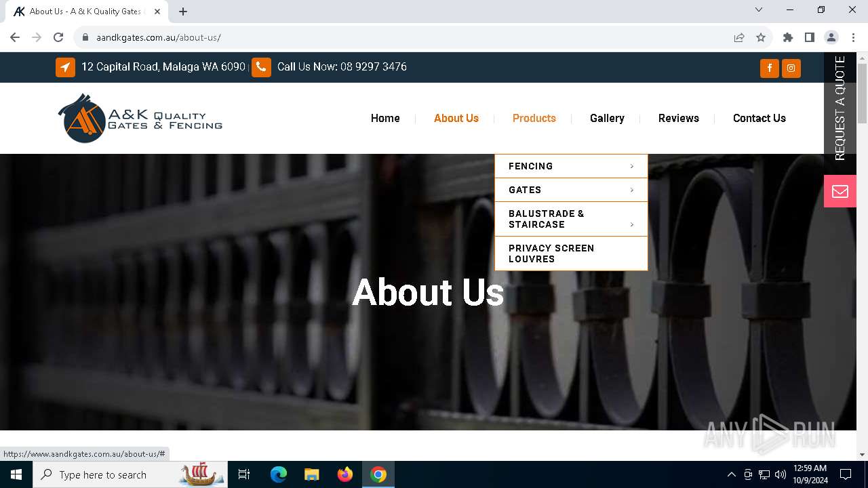Close the About Us tab

[x=157, y=12]
